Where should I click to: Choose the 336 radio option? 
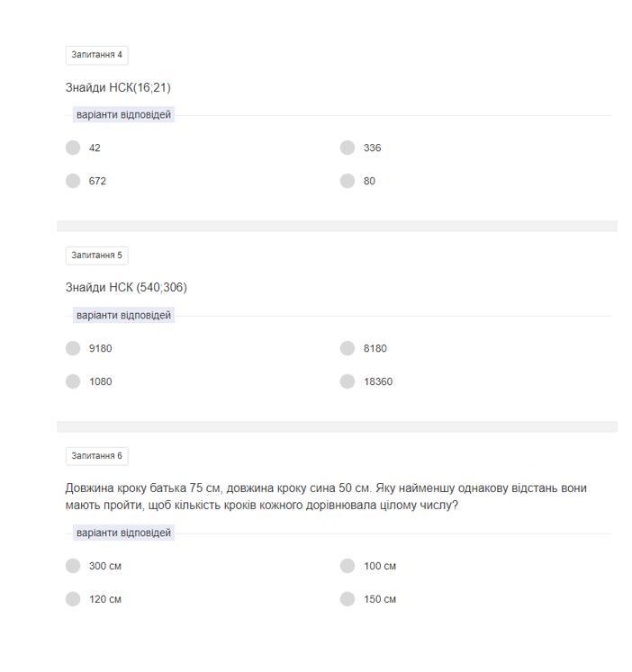(348, 148)
